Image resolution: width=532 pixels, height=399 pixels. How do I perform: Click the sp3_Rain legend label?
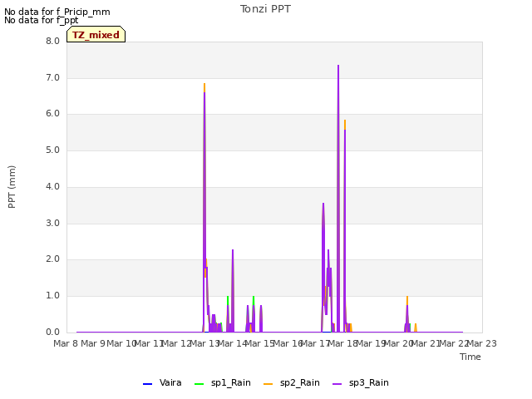(369, 382)
